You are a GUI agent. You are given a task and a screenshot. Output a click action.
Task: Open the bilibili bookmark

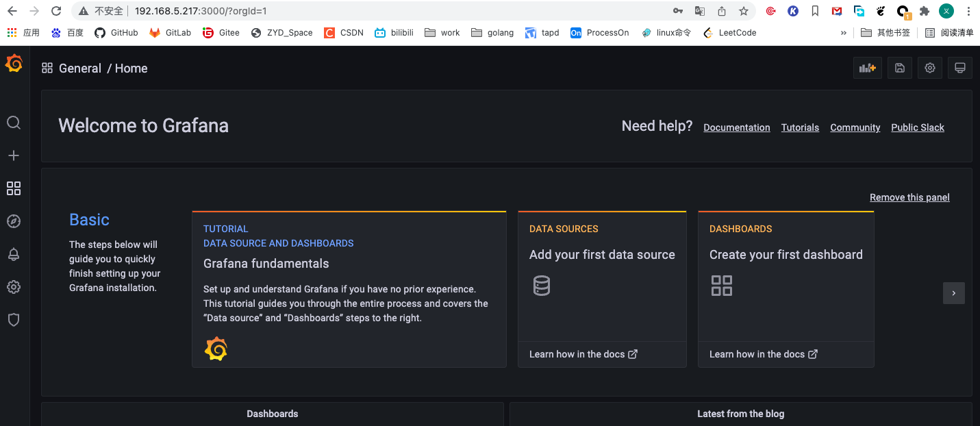point(394,33)
